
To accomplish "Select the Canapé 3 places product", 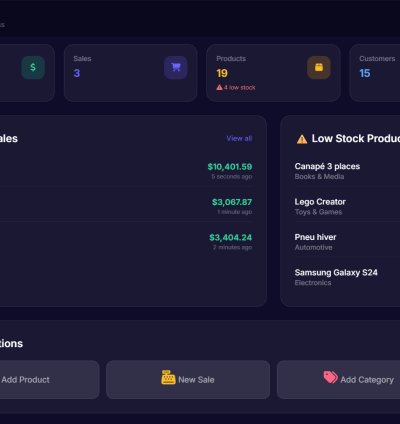I will click(327, 166).
